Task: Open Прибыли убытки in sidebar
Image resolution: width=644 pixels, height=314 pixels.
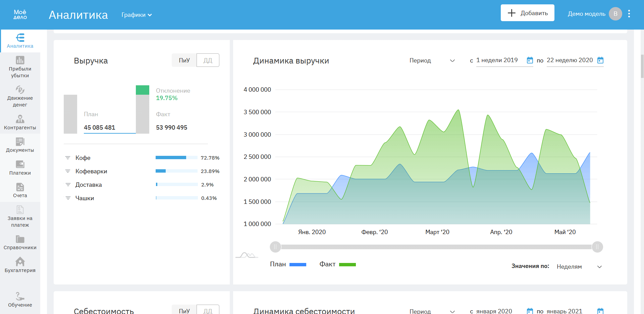Action: 20,67
